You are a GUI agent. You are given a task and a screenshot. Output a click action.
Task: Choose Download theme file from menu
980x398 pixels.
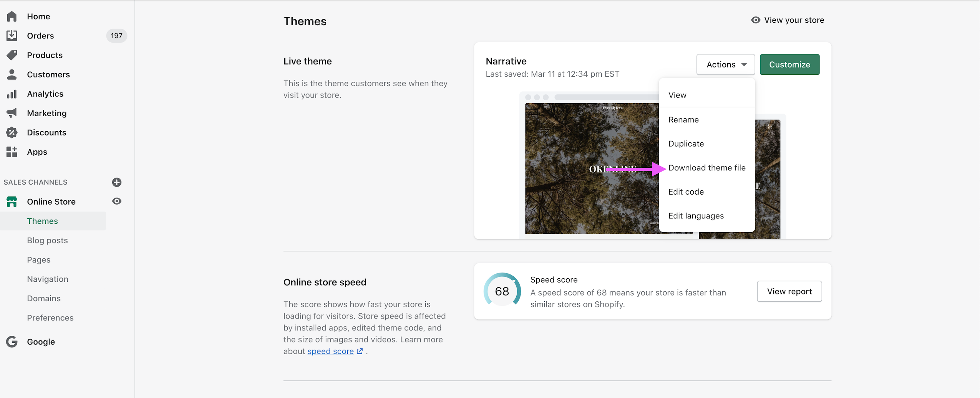pyautogui.click(x=706, y=168)
